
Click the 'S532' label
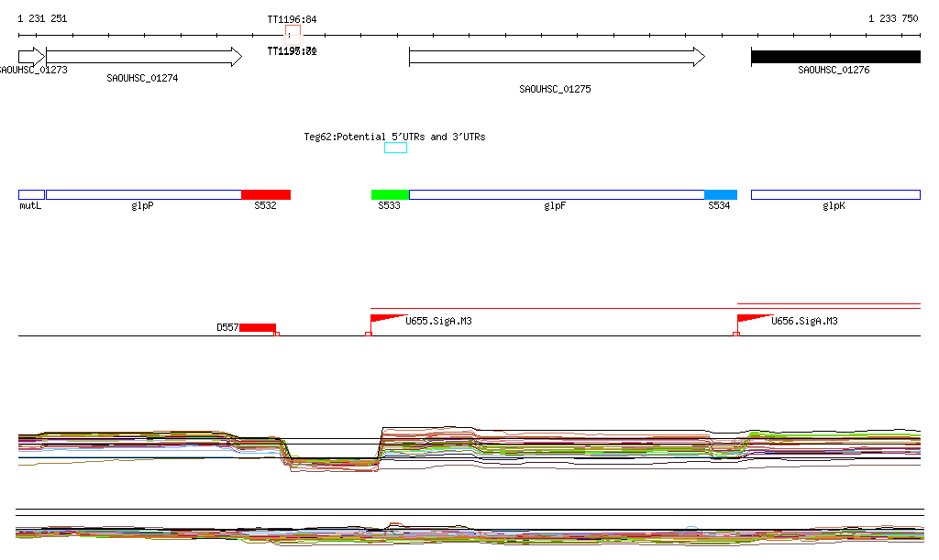click(x=265, y=206)
